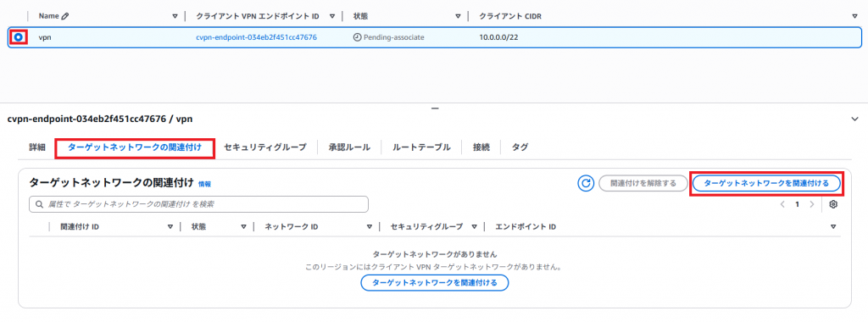Open the タグ tab
Image resolution: width=868 pixels, height=322 pixels.
(x=520, y=147)
